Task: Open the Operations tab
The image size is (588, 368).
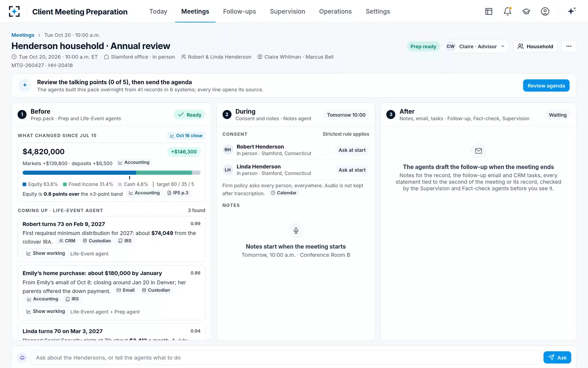Action: [335, 11]
